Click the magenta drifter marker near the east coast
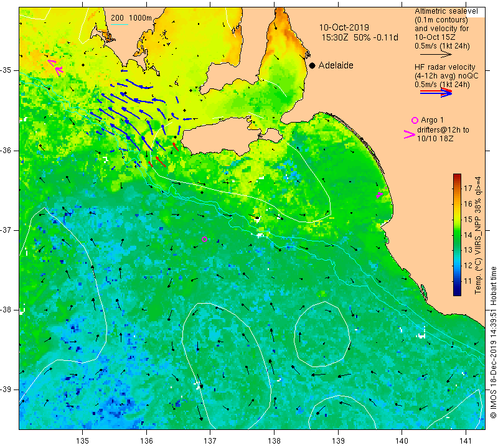This screenshot has height=448, width=498. 380,195
